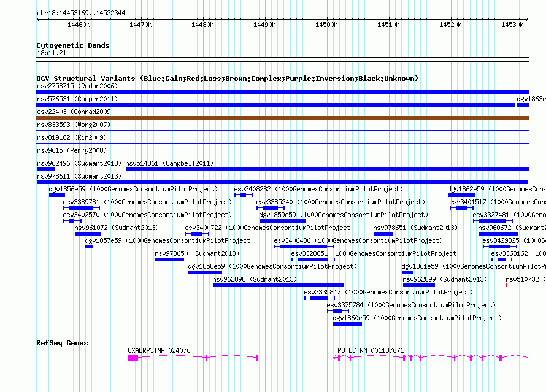Open the esv3401517 variant label

tap(498, 202)
